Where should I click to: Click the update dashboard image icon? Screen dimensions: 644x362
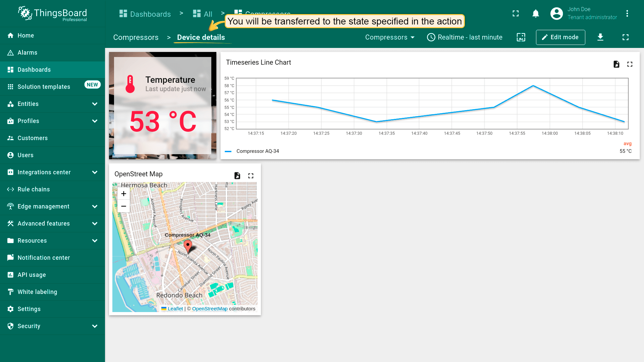point(521,37)
